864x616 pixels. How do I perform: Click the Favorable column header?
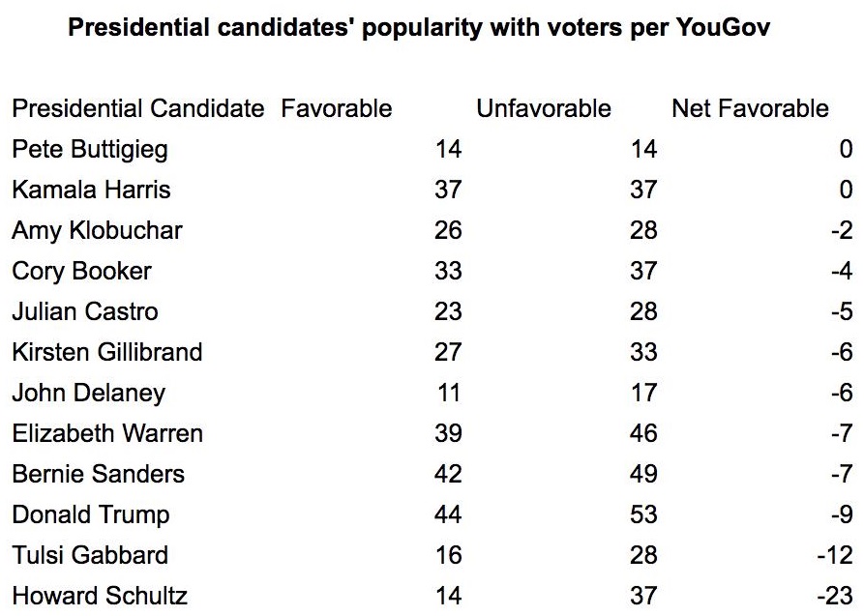[337, 108]
